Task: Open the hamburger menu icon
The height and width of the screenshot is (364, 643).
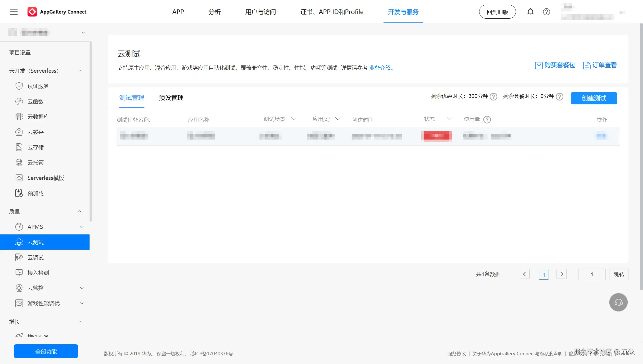Action: 14,12
